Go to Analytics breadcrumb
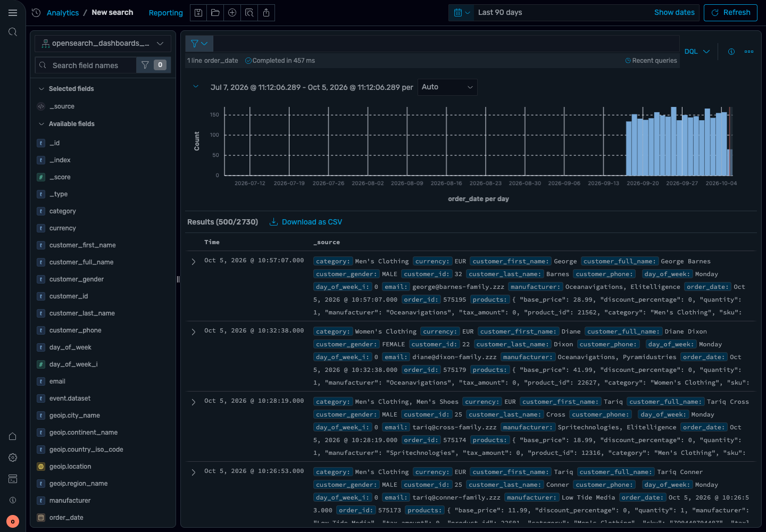 pos(63,13)
